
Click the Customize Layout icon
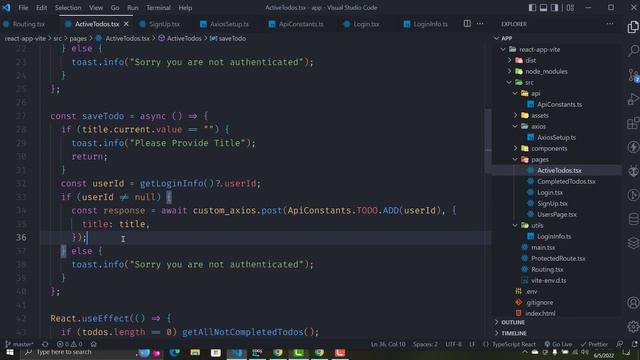(570, 7)
